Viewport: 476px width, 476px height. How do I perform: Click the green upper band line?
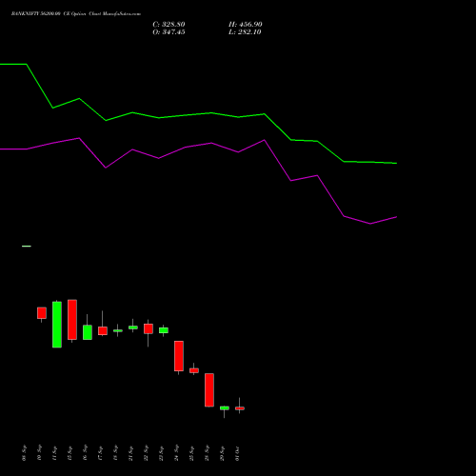tap(198, 114)
